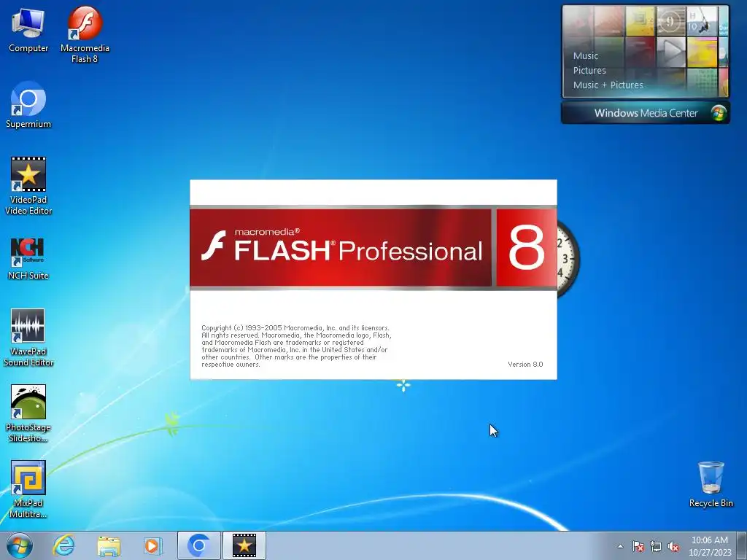
Task: Switch to VideoPad star taskbar button
Action: (x=244, y=545)
